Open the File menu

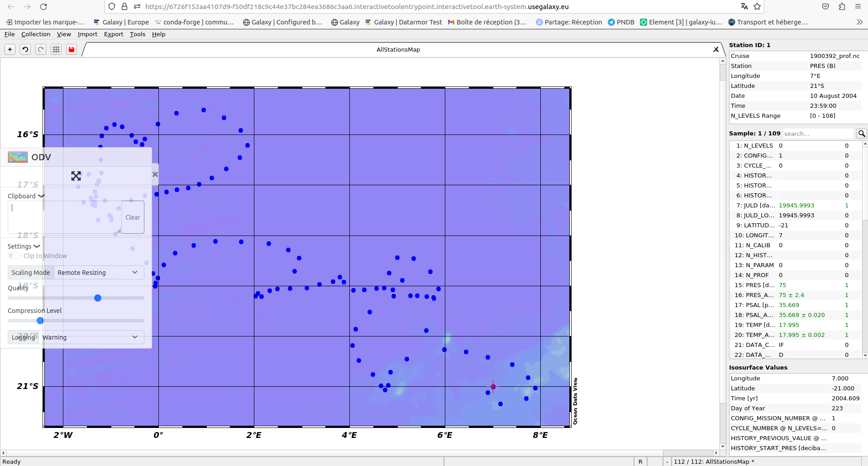click(x=10, y=34)
